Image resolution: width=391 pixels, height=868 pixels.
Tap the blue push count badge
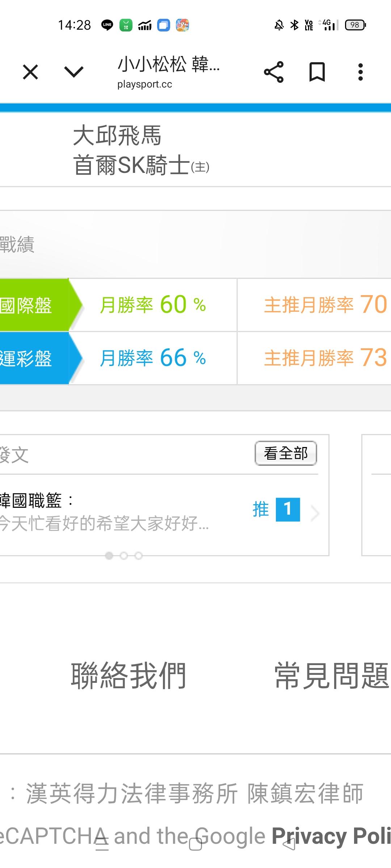click(288, 510)
